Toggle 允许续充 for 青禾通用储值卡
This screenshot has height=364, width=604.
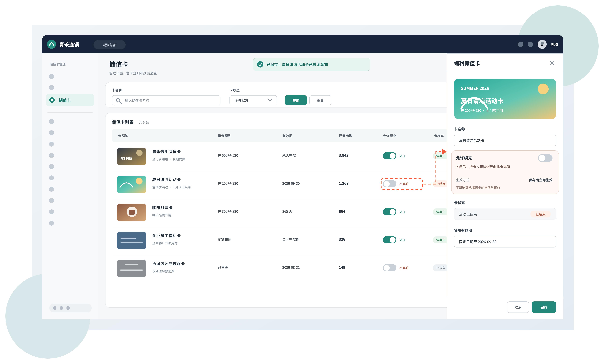click(x=390, y=156)
